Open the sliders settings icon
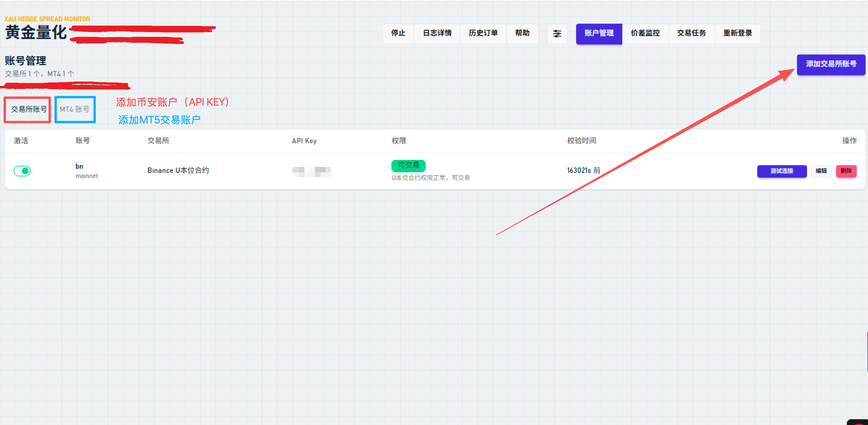 557,34
